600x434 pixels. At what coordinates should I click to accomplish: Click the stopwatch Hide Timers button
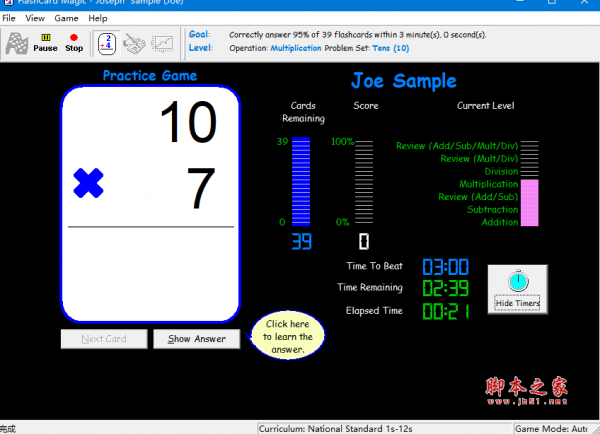(x=517, y=289)
